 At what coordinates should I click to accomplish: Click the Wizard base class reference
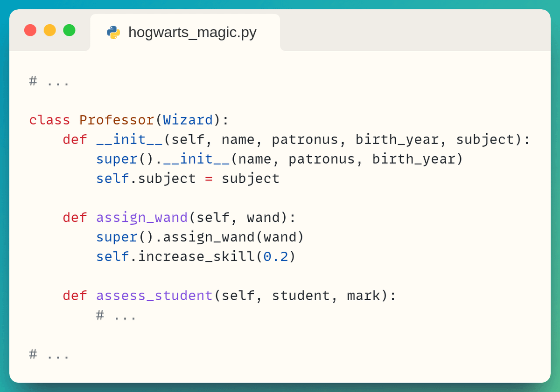point(188,120)
